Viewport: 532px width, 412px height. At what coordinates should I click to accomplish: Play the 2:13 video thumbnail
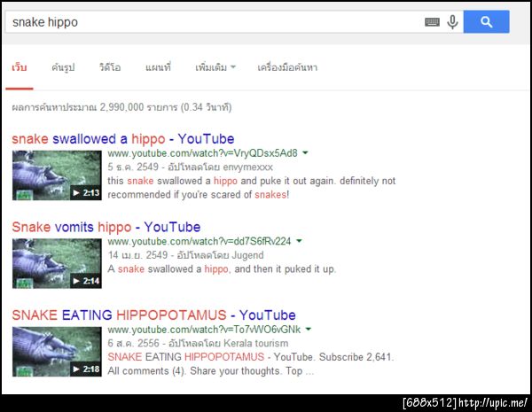click(x=57, y=175)
